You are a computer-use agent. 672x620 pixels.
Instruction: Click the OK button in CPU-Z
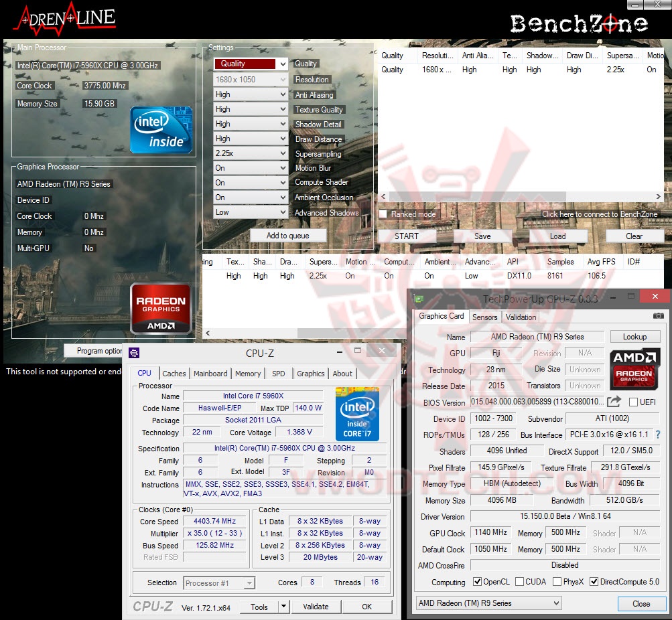[x=367, y=607]
